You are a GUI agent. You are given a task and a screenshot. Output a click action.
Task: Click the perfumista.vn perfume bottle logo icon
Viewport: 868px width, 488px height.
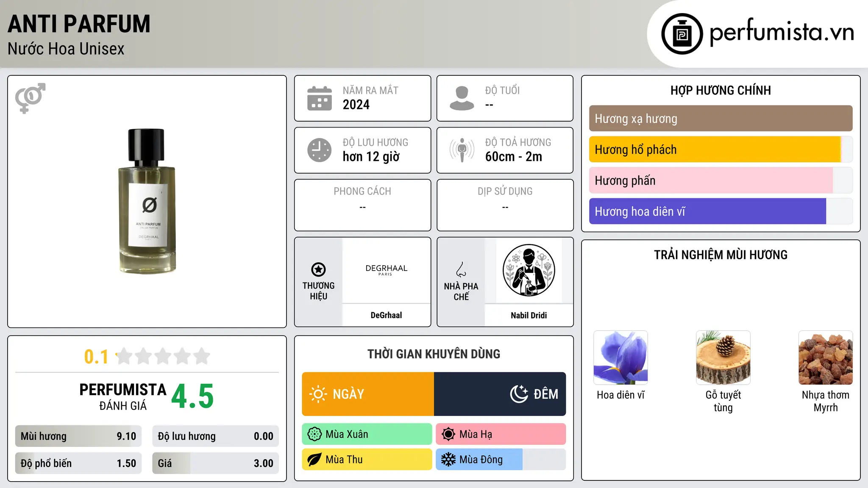(682, 34)
